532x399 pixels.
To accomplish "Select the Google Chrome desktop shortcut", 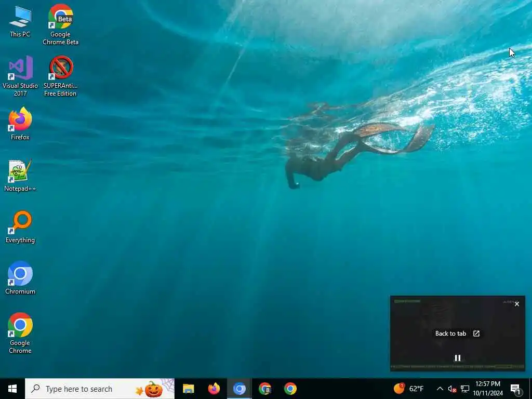I will (20, 333).
